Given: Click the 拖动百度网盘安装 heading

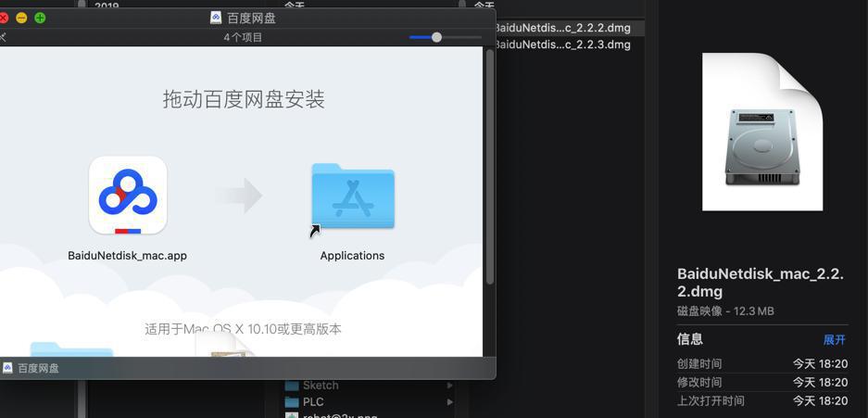Looking at the screenshot, I should click(244, 100).
